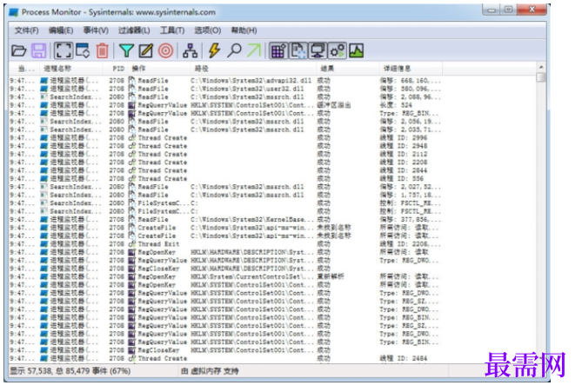The image size is (582, 392).
Task: Click the 长度: 524 detail cell
Action: (x=397, y=105)
